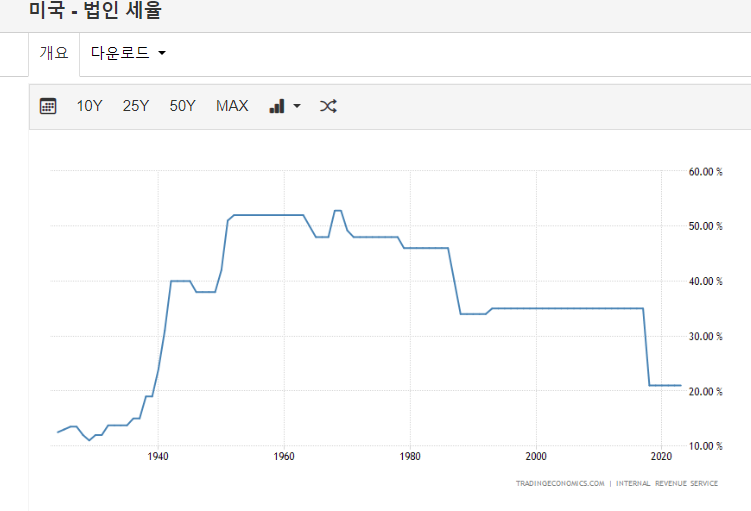Click the INTERNAL REVENUE SERVICE source text
This screenshot has width=751, height=511.
coord(667,483)
